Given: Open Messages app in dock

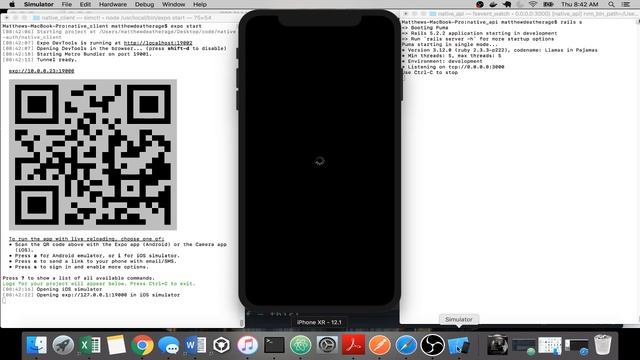Looking at the screenshot, I should (x=169, y=345).
